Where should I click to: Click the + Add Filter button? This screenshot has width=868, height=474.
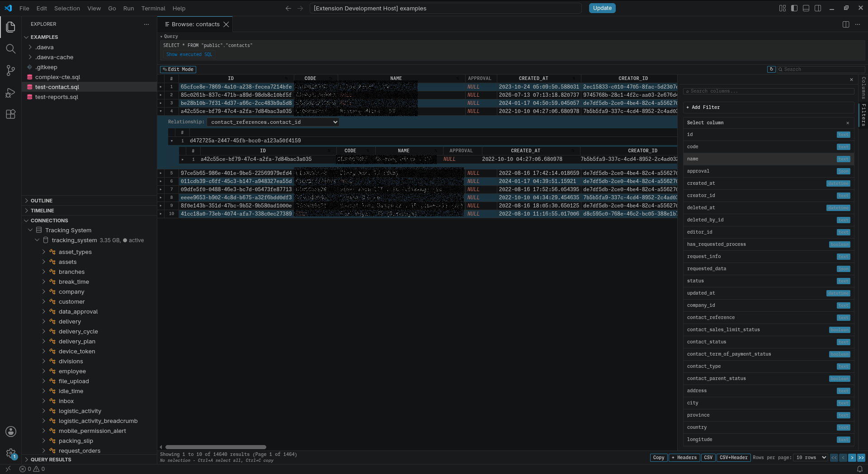tap(769, 108)
